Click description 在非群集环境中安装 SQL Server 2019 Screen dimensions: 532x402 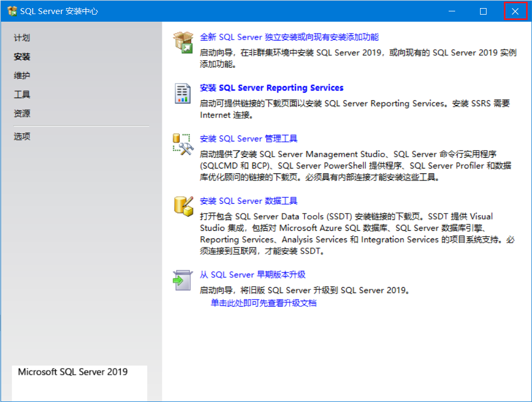coord(358,58)
